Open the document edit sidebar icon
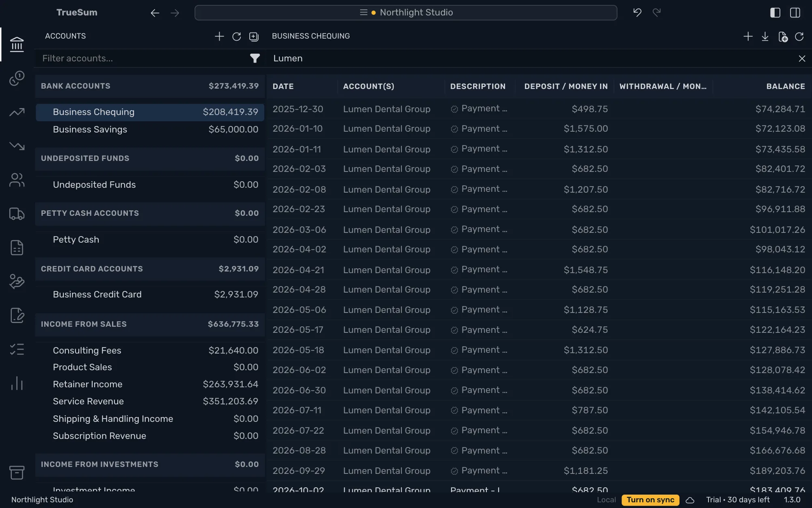 (x=17, y=315)
